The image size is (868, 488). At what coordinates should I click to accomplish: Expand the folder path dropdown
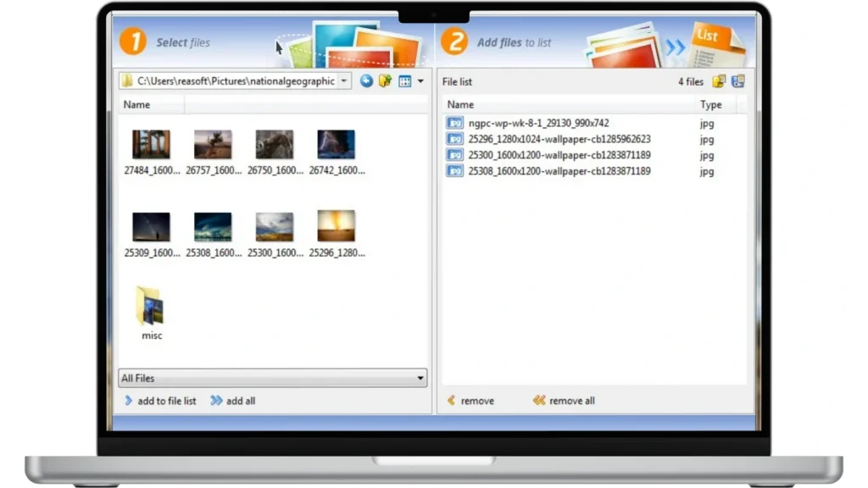click(x=344, y=81)
